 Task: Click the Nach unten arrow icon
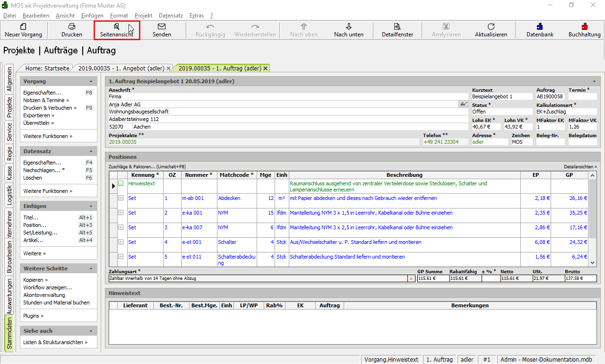349,27
